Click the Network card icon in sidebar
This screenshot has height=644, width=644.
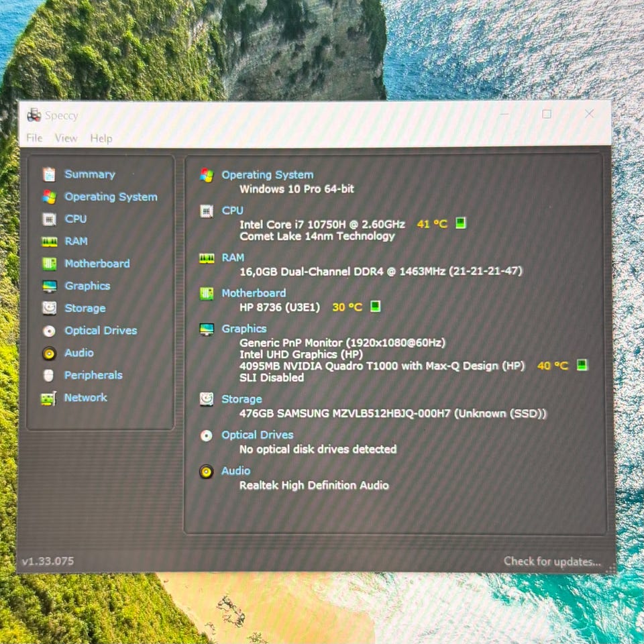pos(48,398)
